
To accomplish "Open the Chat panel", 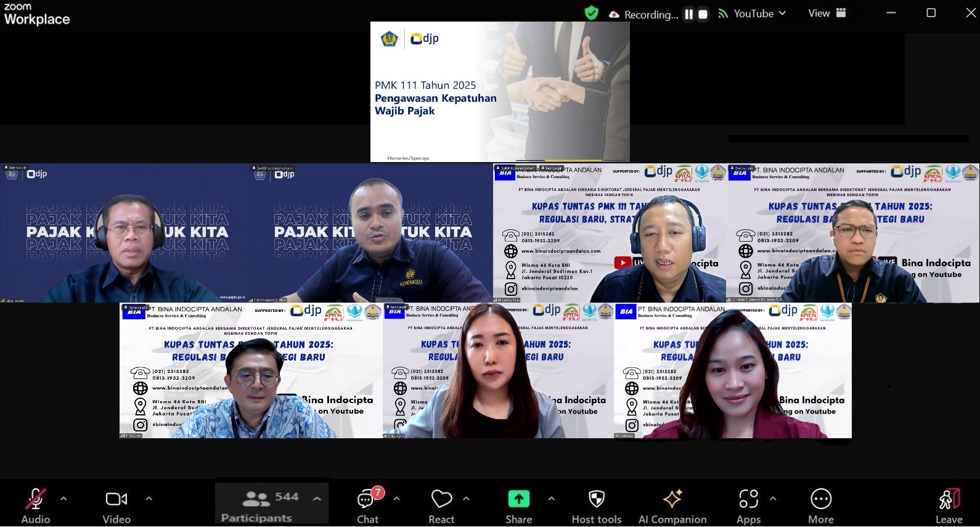I will point(367,505).
